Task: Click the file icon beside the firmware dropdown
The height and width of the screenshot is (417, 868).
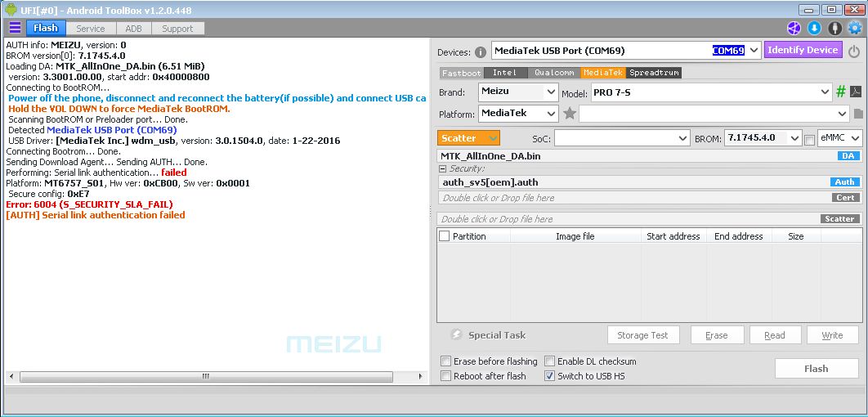Action: click(858, 114)
